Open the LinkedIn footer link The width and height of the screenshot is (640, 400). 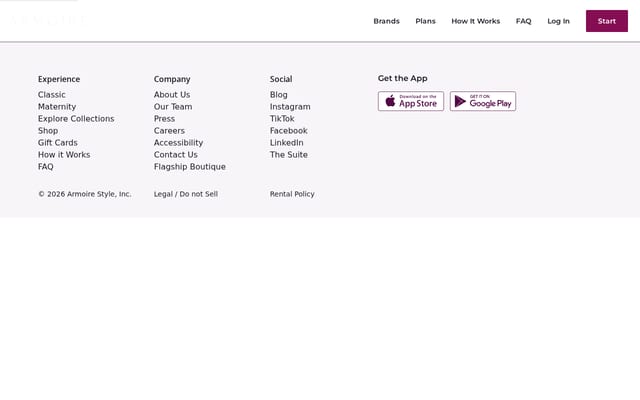point(287,143)
